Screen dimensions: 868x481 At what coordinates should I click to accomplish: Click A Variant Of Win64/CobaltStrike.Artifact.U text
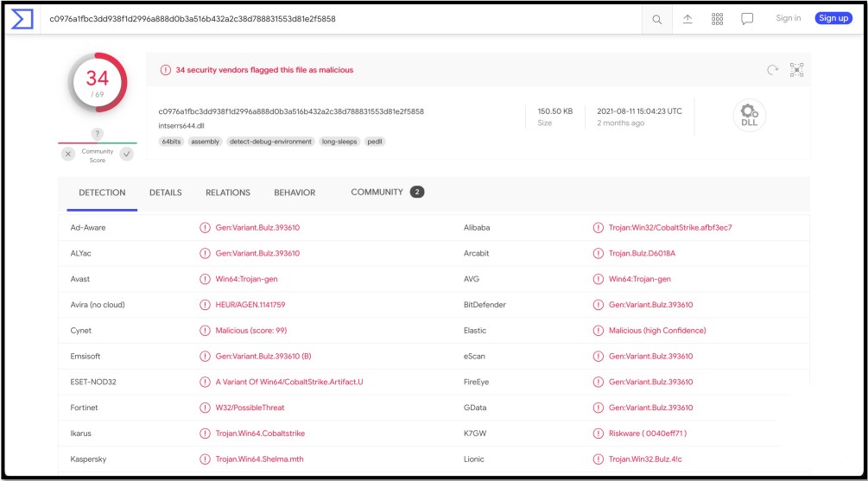[x=289, y=382]
